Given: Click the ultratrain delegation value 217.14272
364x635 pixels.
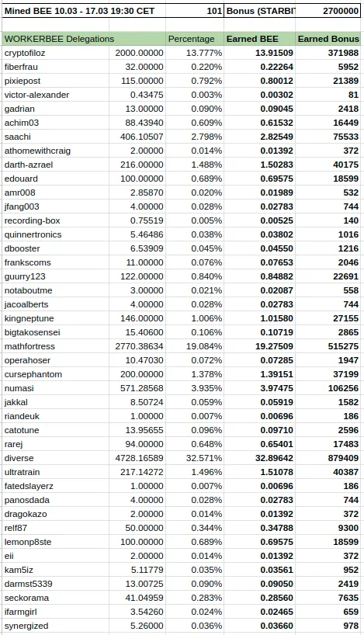Looking at the screenshot, I should [x=137, y=472].
